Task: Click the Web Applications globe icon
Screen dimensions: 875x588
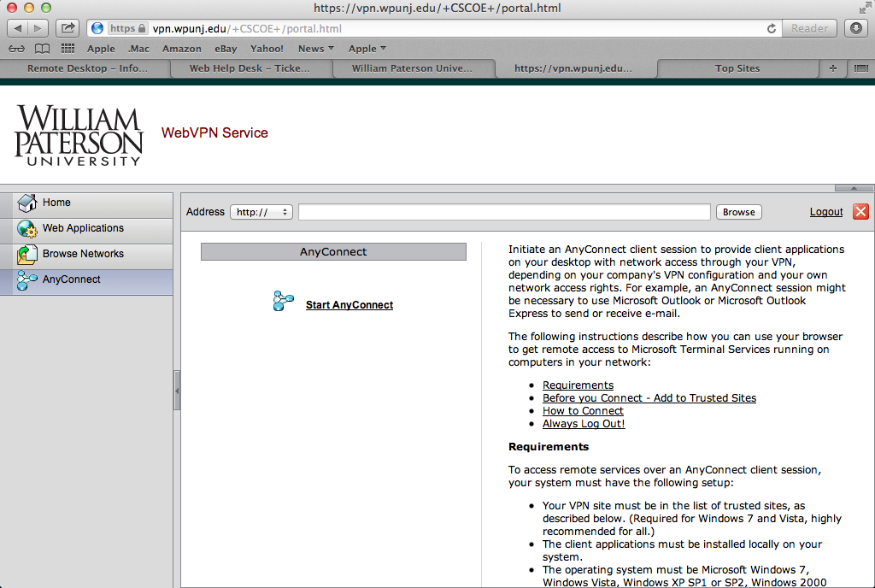Action: [27, 229]
